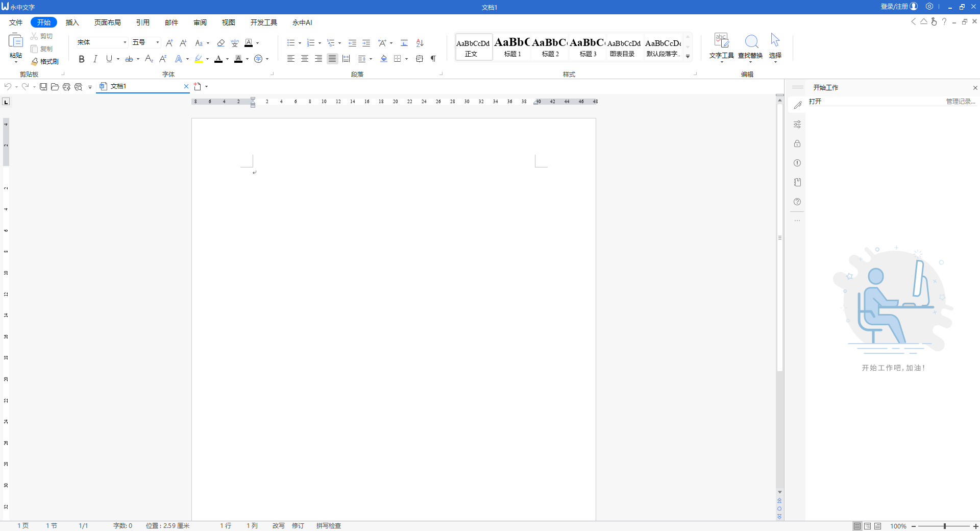Undo the last action

[8, 86]
